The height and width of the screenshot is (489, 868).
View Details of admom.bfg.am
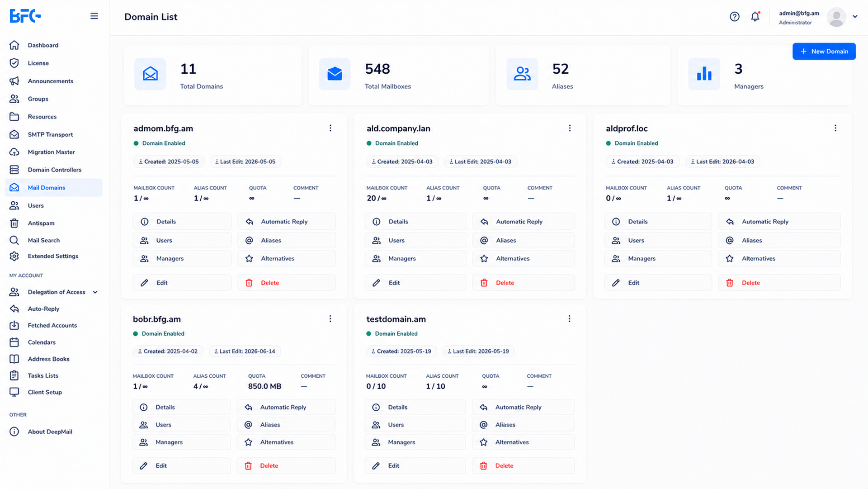click(x=182, y=222)
